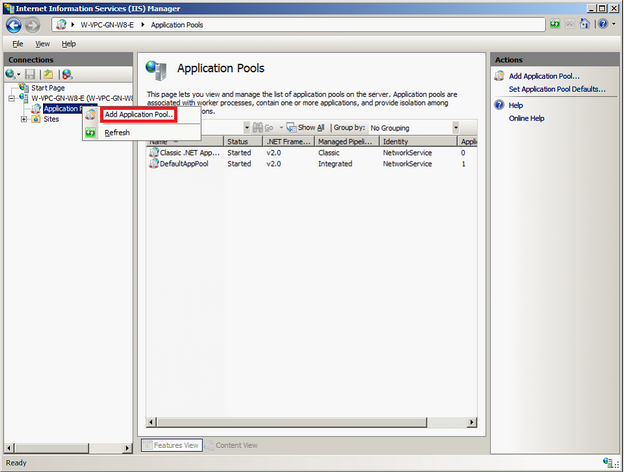Click Set Application Pool Defaults link
Viewport: 624px width, 472px height.
pos(557,89)
